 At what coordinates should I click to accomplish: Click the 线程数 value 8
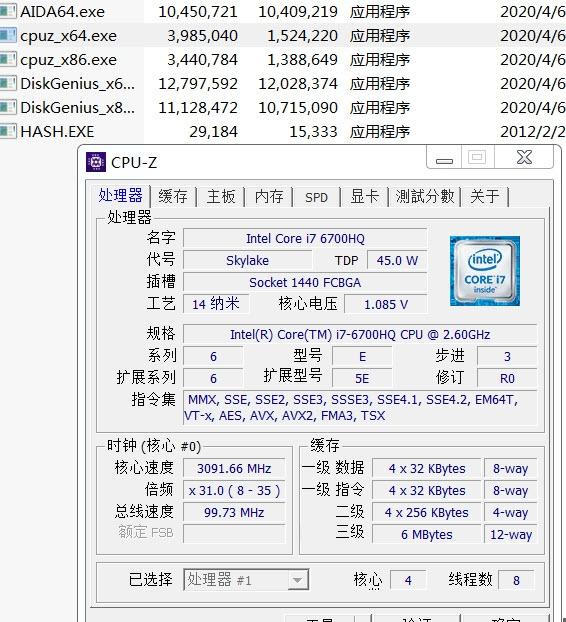(516, 580)
